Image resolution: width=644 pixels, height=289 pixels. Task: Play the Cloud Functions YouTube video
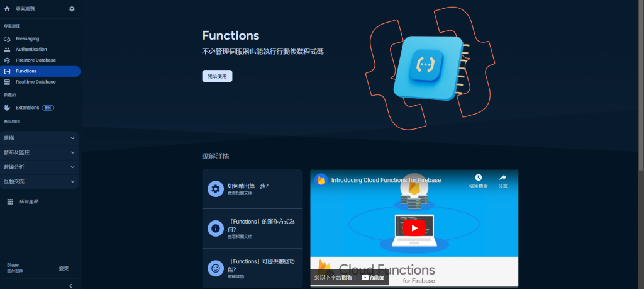pos(414,228)
